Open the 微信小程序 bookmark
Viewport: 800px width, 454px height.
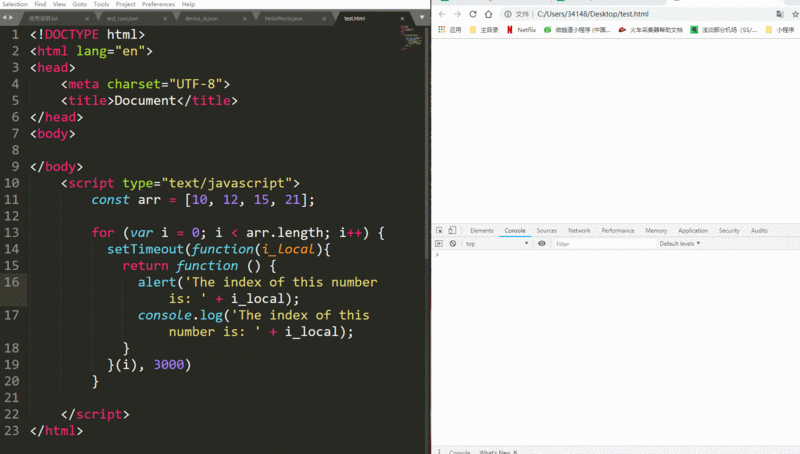click(x=577, y=30)
